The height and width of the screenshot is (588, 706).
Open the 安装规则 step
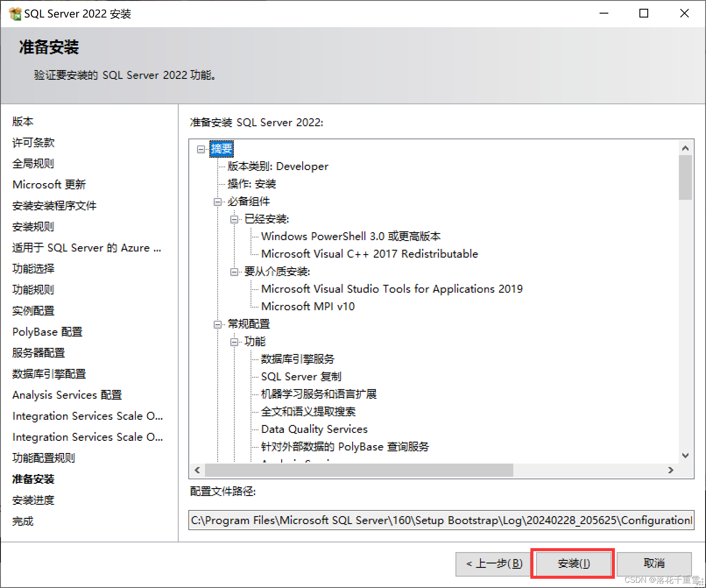click(x=33, y=227)
